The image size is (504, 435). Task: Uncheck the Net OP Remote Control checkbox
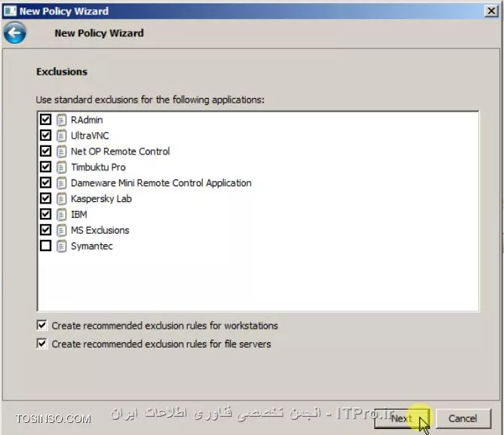pos(45,151)
